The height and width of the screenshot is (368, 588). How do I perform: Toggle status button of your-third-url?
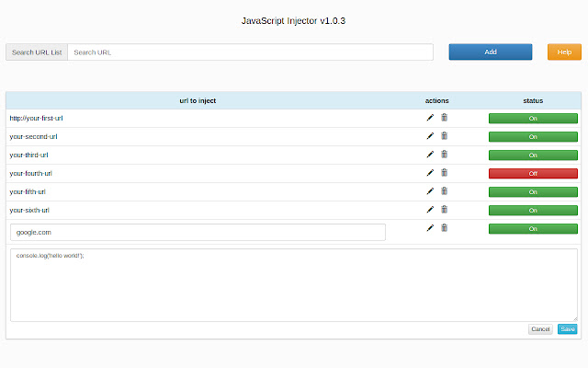pos(533,155)
